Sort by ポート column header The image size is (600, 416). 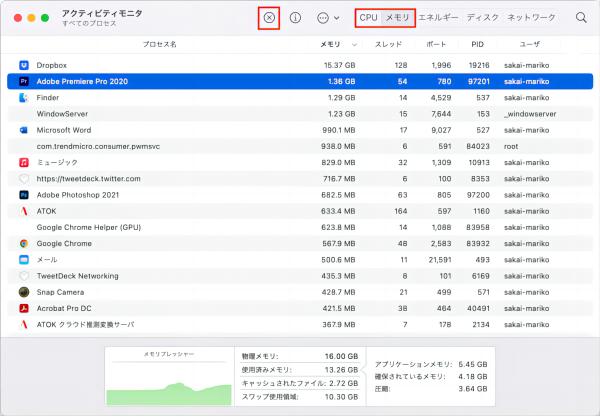coord(436,44)
